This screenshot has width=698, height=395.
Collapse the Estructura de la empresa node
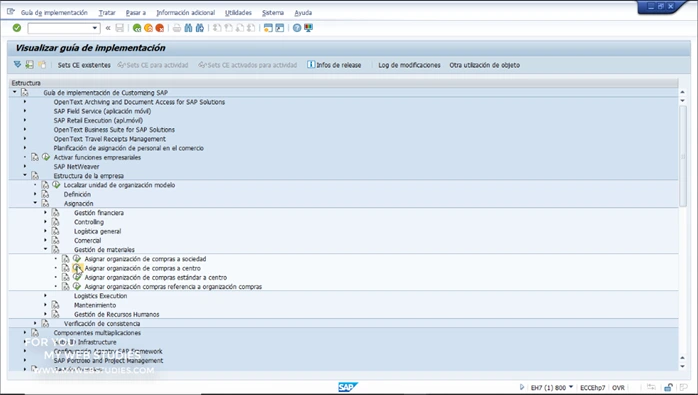pos(25,175)
